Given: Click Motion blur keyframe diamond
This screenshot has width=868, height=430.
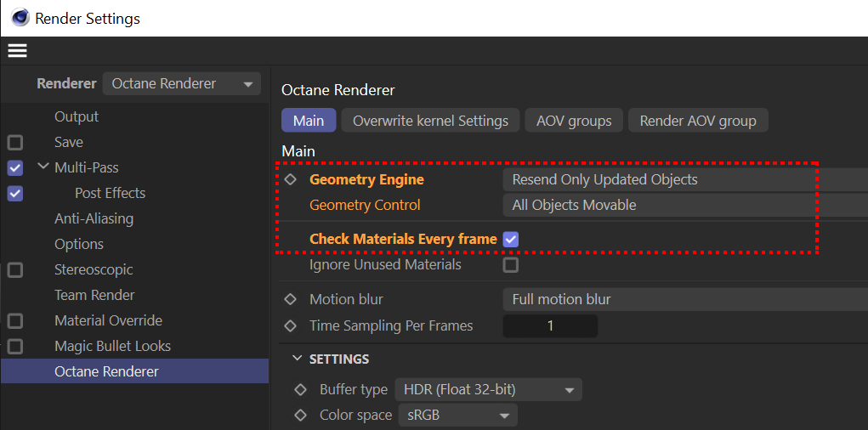Looking at the screenshot, I should 290,299.
